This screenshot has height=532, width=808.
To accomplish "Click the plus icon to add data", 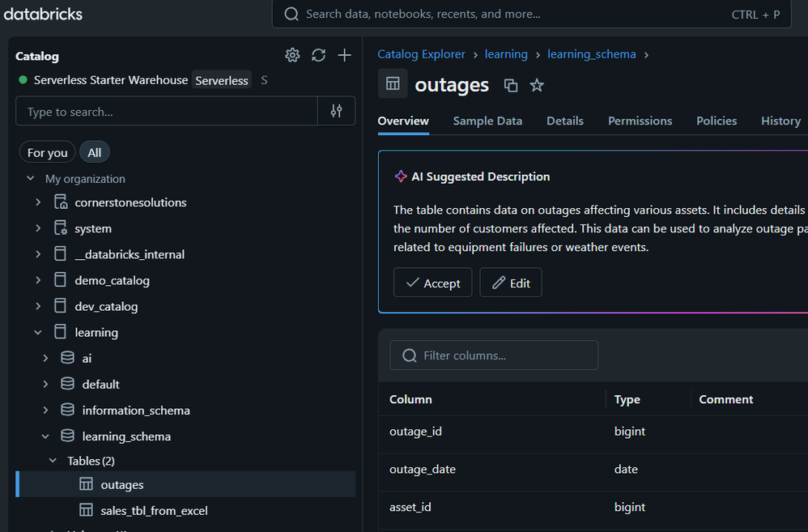I will pyautogui.click(x=344, y=55).
